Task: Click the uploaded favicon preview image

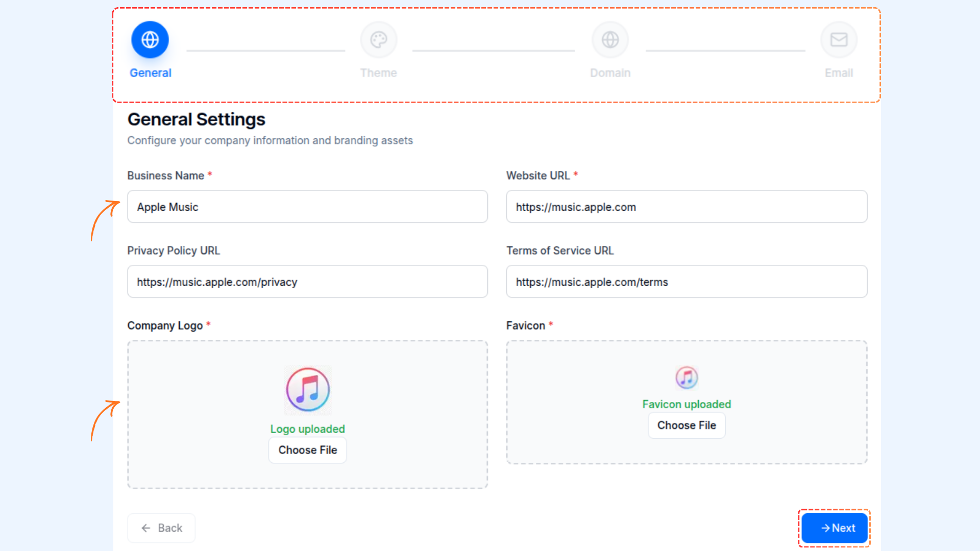Action: tap(687, 378)
